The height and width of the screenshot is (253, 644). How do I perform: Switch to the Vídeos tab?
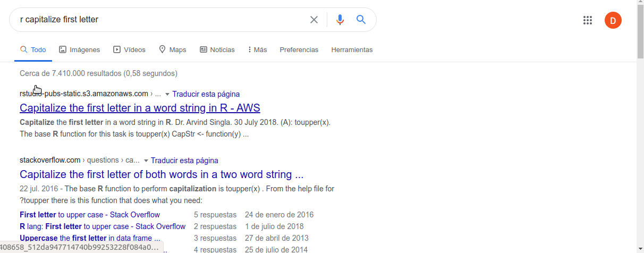pyautogui.click(x=129, y=49)
